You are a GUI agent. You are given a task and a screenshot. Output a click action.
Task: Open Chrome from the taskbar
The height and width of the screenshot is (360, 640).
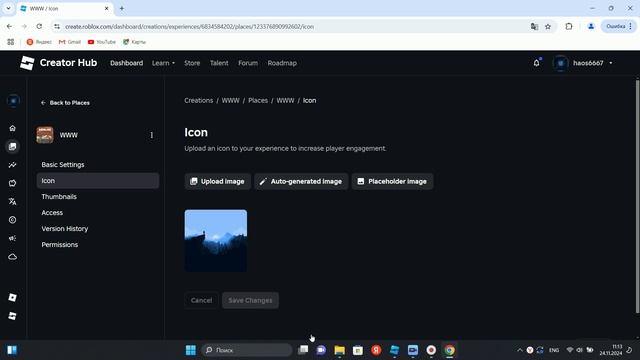(x=449, y=350)
